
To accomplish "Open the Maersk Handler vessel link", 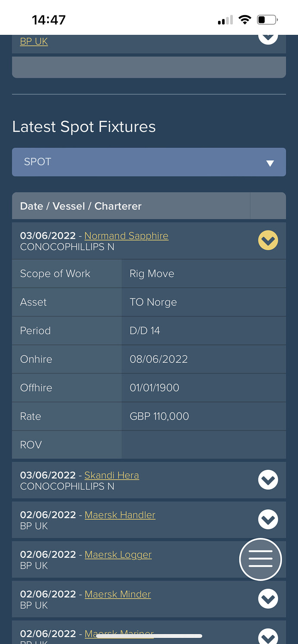I will [120, 515].
